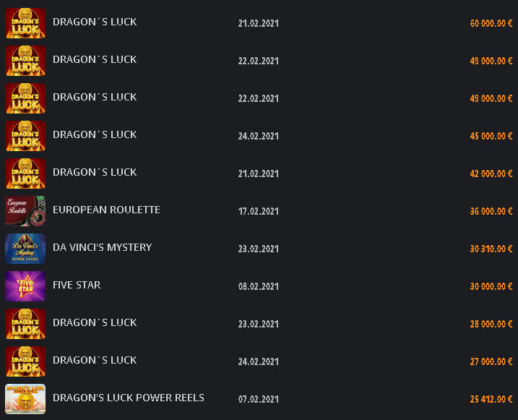Viewport: 518px width, 420px height.
Task: Open the DRAGON'S LUCK POWER REELS title
Action: pyautogui.click(x=129, y=398)
